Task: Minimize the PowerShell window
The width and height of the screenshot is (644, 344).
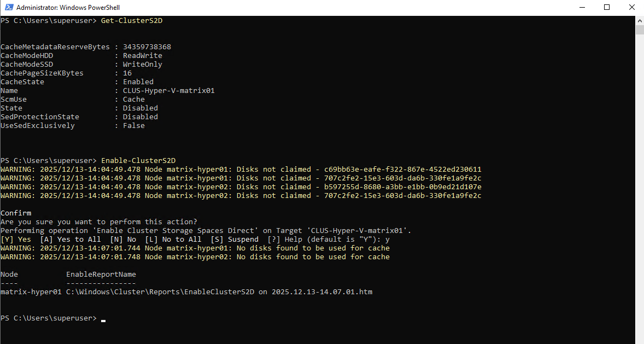Action: 581,8
